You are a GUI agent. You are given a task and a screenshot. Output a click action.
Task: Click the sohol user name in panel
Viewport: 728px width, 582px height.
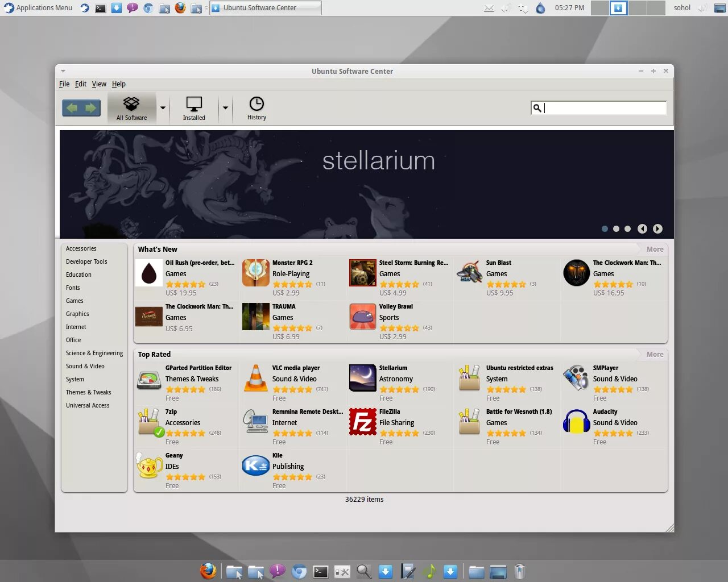682,8
